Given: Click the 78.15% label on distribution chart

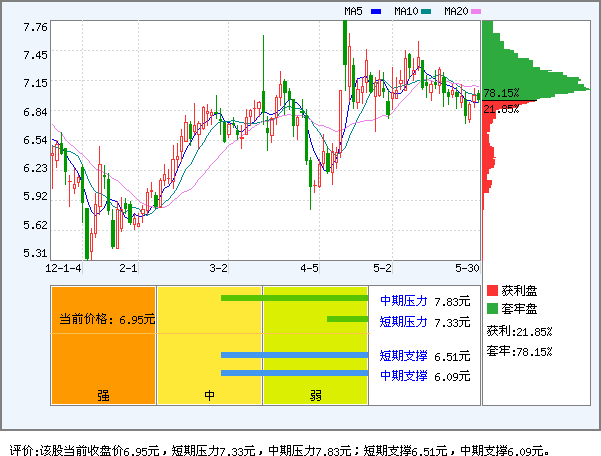Looking at the screenshot, I should (x=501, y=93).
